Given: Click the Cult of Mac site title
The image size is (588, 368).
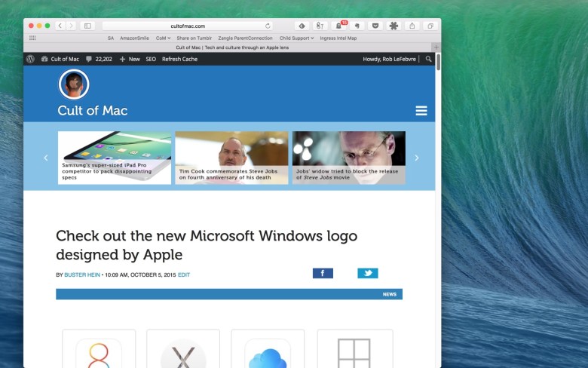Looking at the screenshot, I should (93, 110).
